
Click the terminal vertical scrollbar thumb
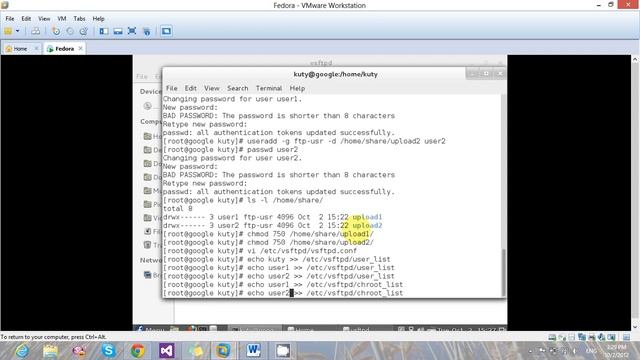(x=503, y=272)
